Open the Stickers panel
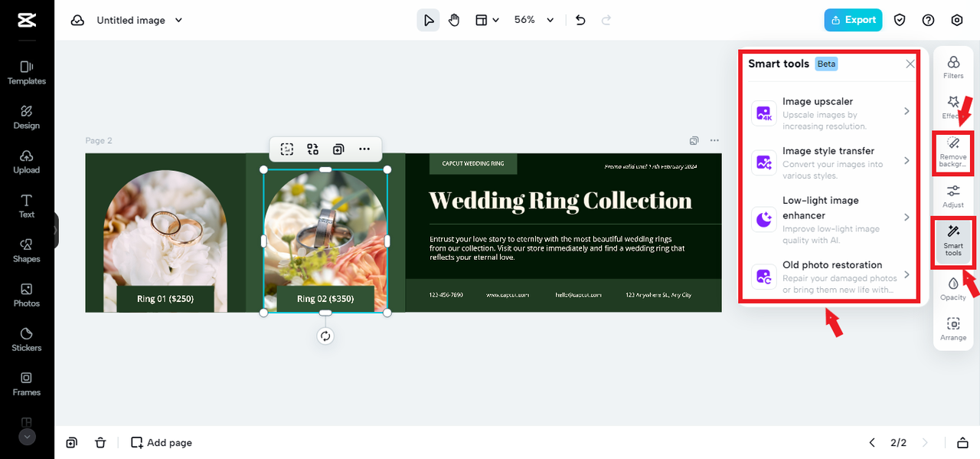Screen dimensions: 980x459 coord(27,339)
